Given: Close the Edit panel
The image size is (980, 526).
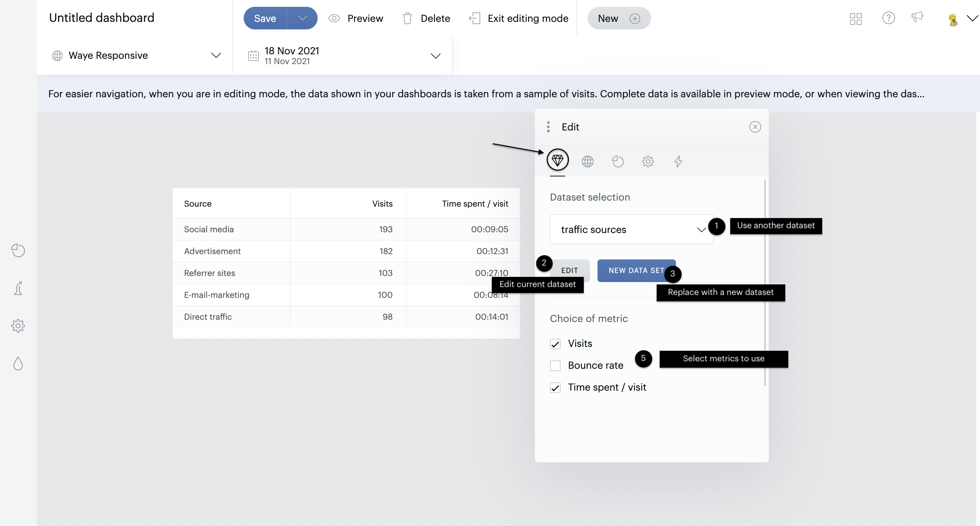Looking at the screenshot, I should click(x=755, y=127).
